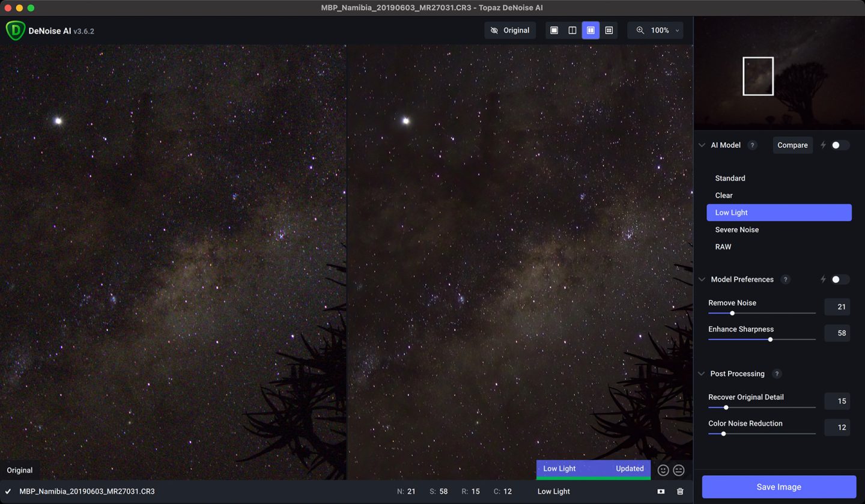Enable the AI Model auto toggle
The image size is (865, 504).
(x=839, y=145)
